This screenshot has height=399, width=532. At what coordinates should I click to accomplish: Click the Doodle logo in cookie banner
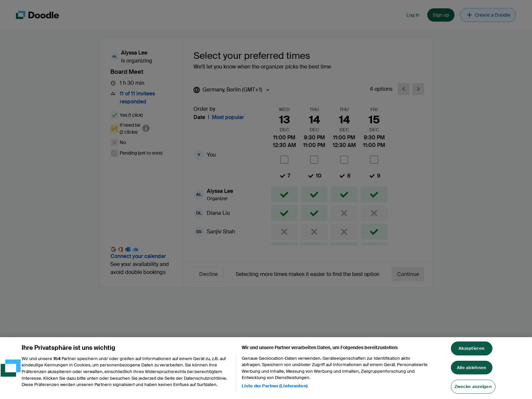point(11,368)
